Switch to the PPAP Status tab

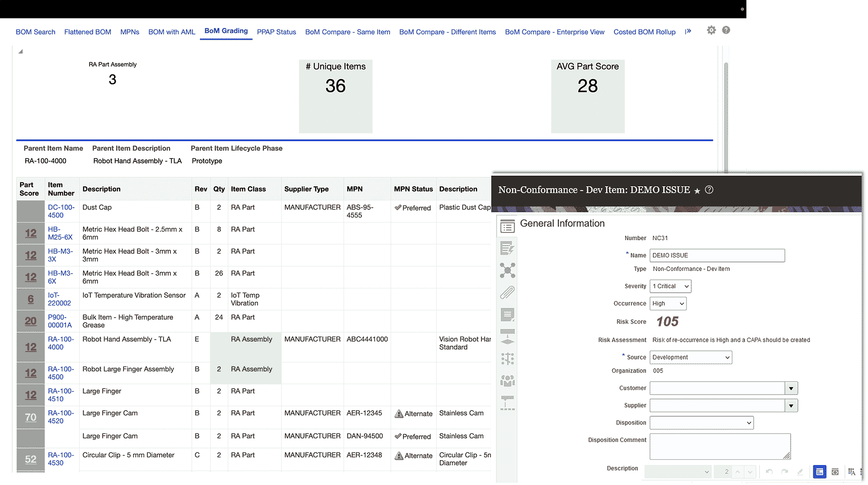pyautogui.click(x=276, y=32)
